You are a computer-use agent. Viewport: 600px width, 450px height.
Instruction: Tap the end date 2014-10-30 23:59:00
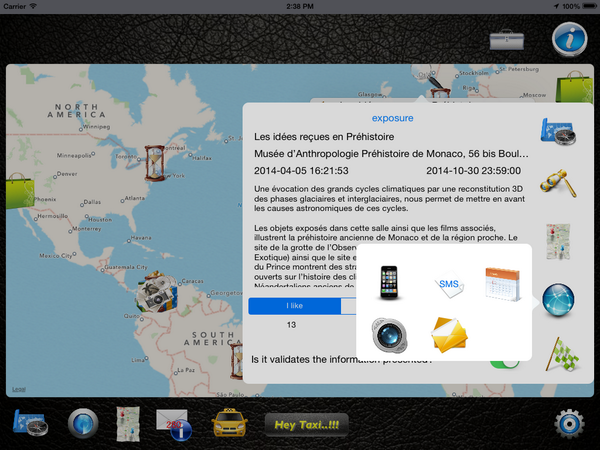473,171
